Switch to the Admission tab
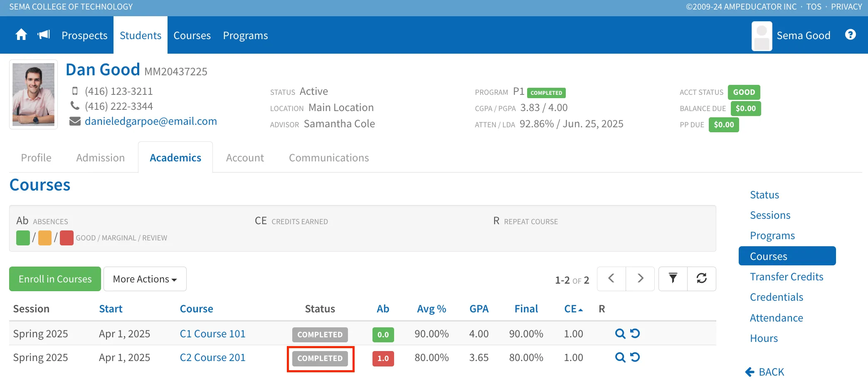This screenshot has width=868, height=381. pyautogui.click(x=101, y=158)
